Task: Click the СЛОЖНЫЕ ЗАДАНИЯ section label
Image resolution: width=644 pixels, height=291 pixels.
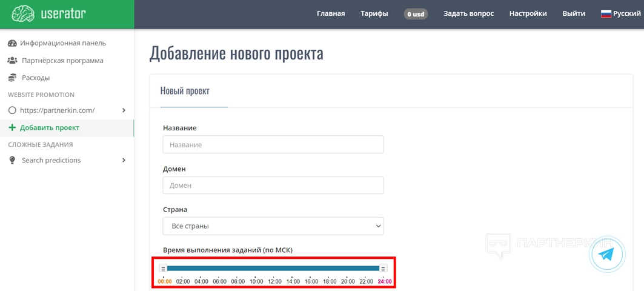Action: [x=40, y=145]
